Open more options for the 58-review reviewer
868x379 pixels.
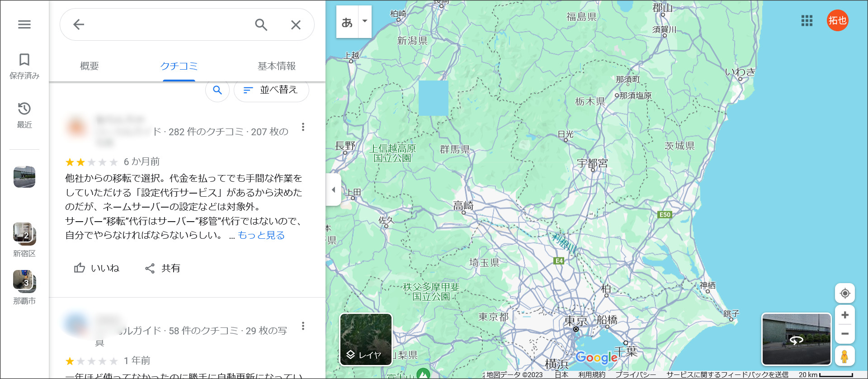coord(303,326)
